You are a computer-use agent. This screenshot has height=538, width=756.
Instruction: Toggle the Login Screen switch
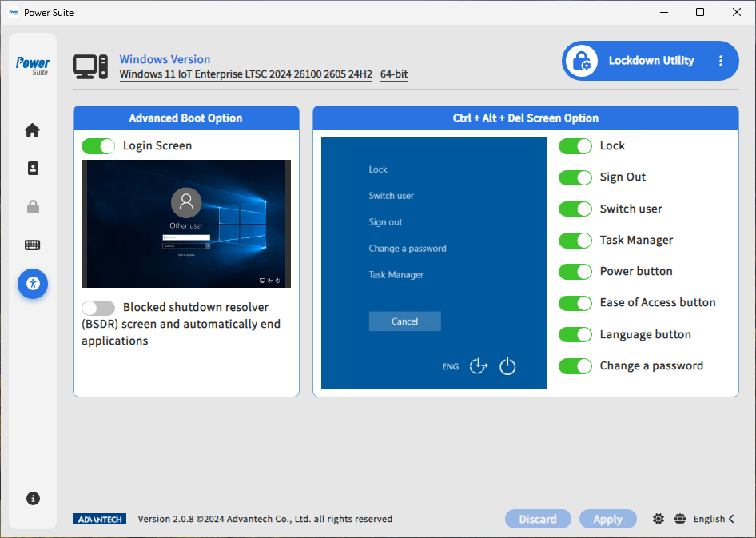pos(98,146)
